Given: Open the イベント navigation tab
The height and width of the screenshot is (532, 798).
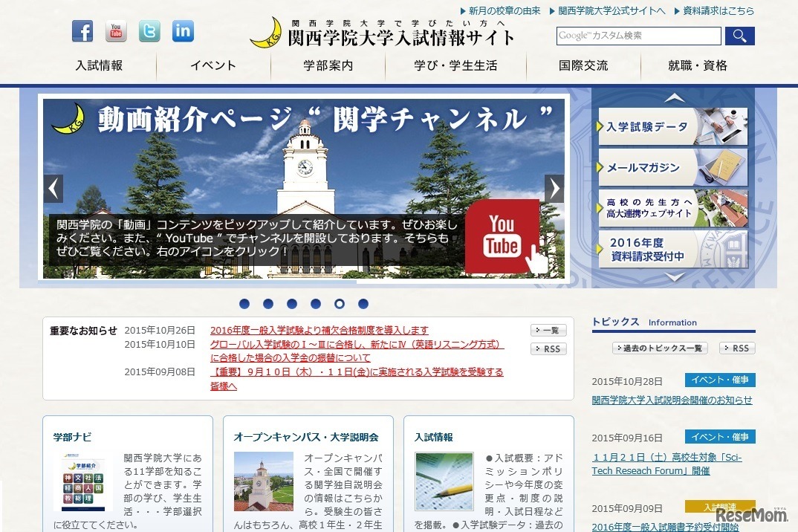Looking at the screenshot, I should (x=213, y=66).
